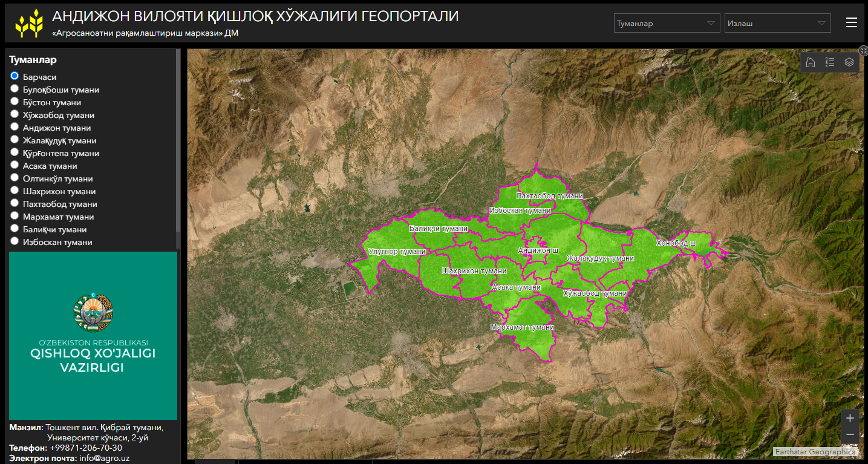
Task: Expand the Излаш search dropdown
Action: (x=777, y=24)
